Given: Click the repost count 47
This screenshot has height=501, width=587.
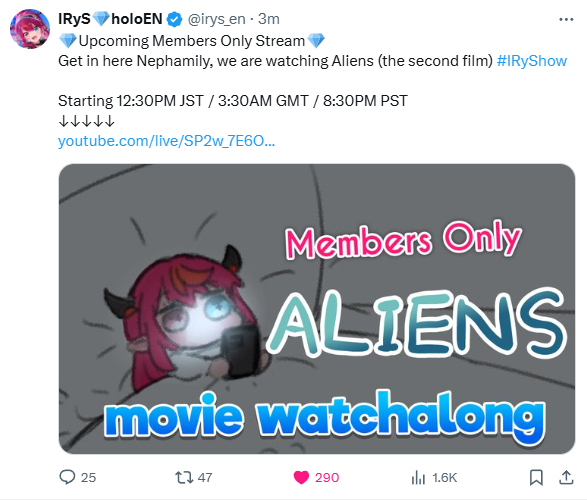Looking at the screenshot, I should pos(205,478).
